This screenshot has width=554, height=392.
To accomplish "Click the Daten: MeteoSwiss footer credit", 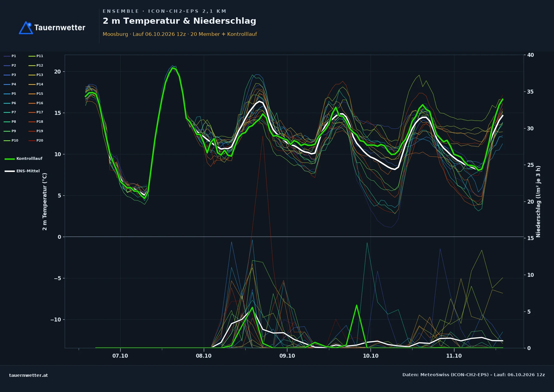I will click(474, 375).
